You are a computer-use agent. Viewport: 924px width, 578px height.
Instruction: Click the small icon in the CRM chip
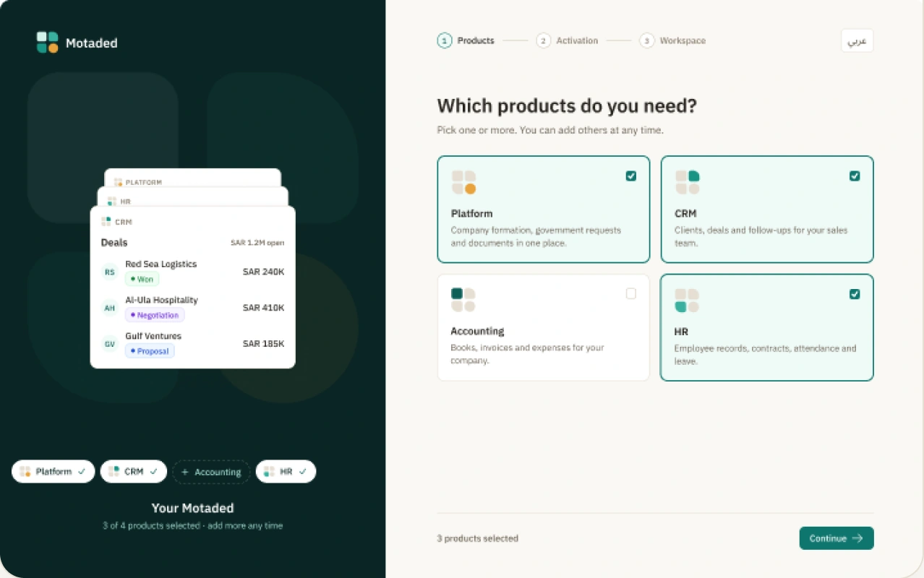114,472
